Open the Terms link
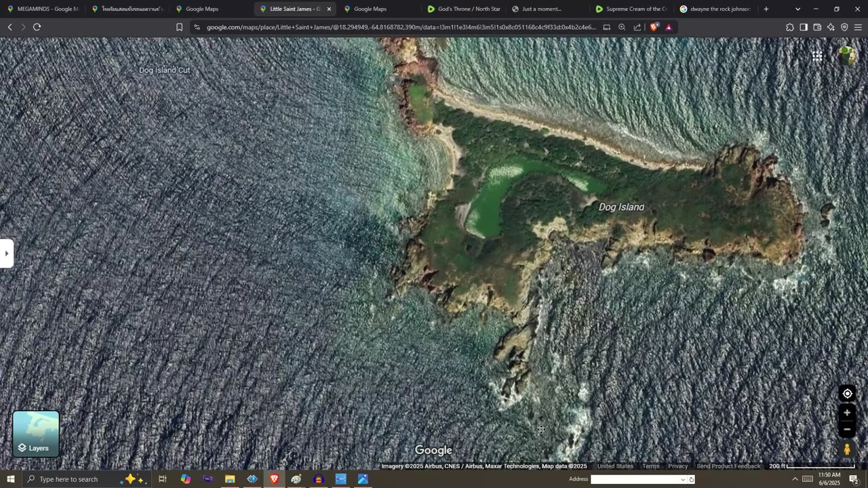The height and width of the screenshot is (488, 868). pyautogui.click(x=651, y=466)
